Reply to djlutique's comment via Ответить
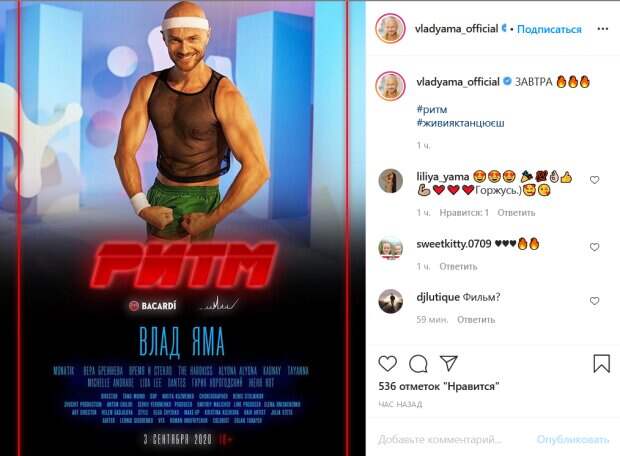The height and width of the screenshot is (456, 620). (x=476, y=320)
